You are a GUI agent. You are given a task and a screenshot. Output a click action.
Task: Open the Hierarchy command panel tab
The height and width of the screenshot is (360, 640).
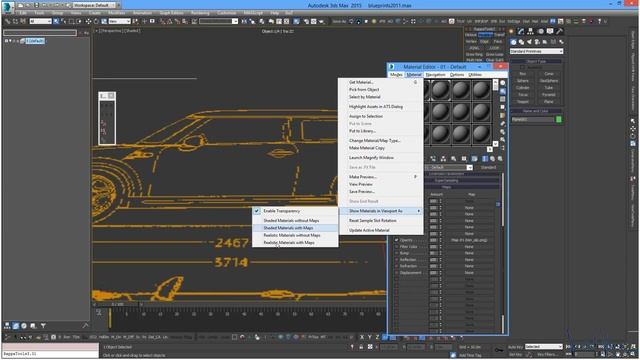530,31
